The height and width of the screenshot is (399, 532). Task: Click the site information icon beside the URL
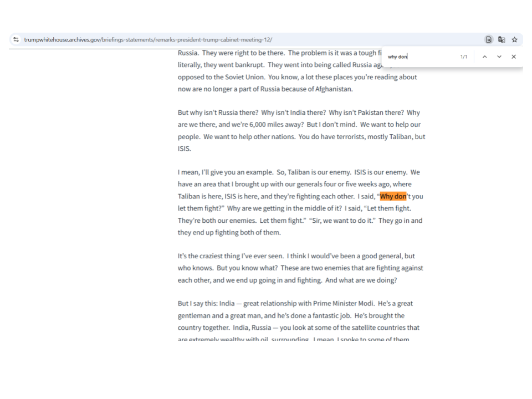click(16, 39)
